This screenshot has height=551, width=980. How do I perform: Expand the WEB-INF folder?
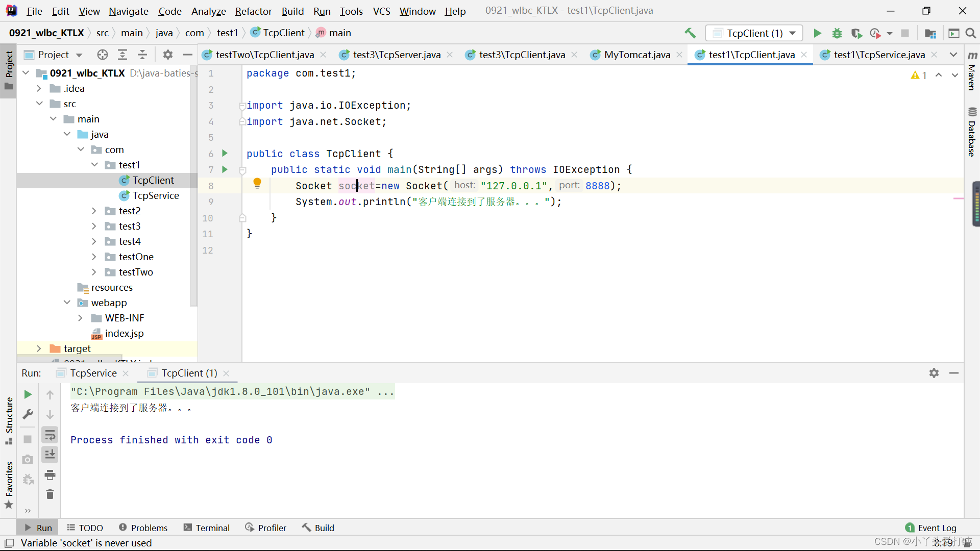coord(80,318)
